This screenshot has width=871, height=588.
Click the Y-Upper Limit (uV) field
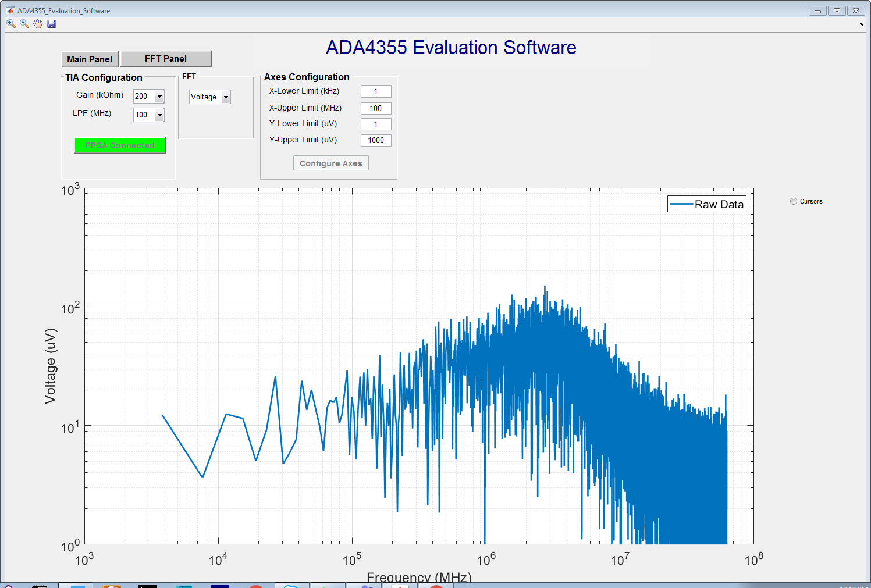pyautogui.click(x=376, y=140)
